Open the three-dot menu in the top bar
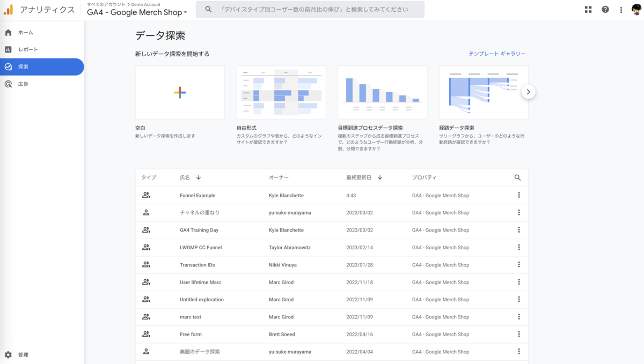Image resolution: width=644 pixels, height=364 pixels. [x=621, y=9]
